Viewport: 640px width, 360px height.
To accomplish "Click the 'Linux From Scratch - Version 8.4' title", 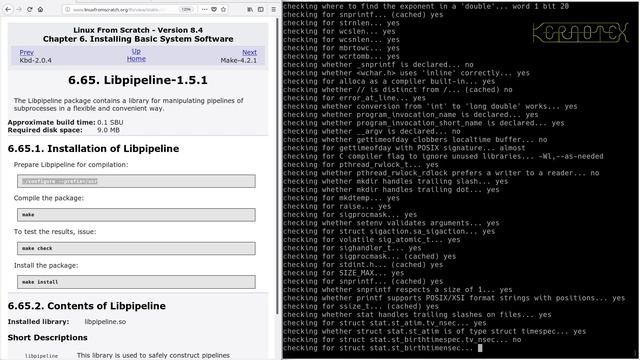I will [138, 30].
